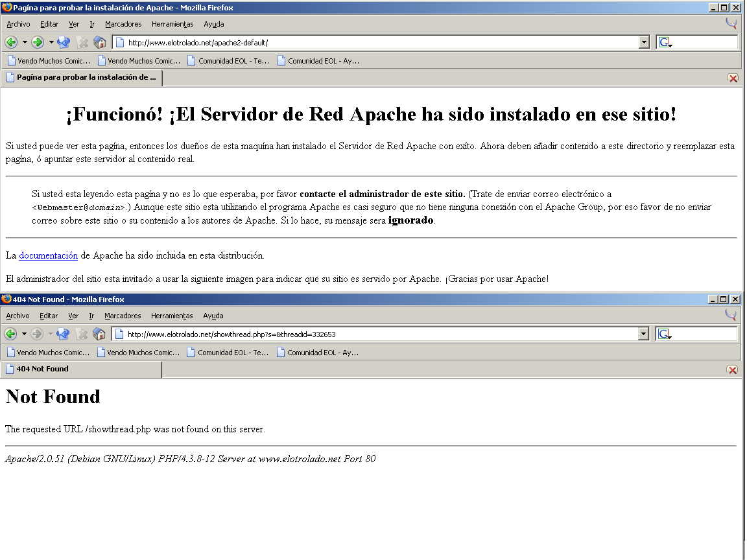Click Firefox throbber icon in top window
The width and height of the screenshot is (747, 560).
(x=731, y=23)
